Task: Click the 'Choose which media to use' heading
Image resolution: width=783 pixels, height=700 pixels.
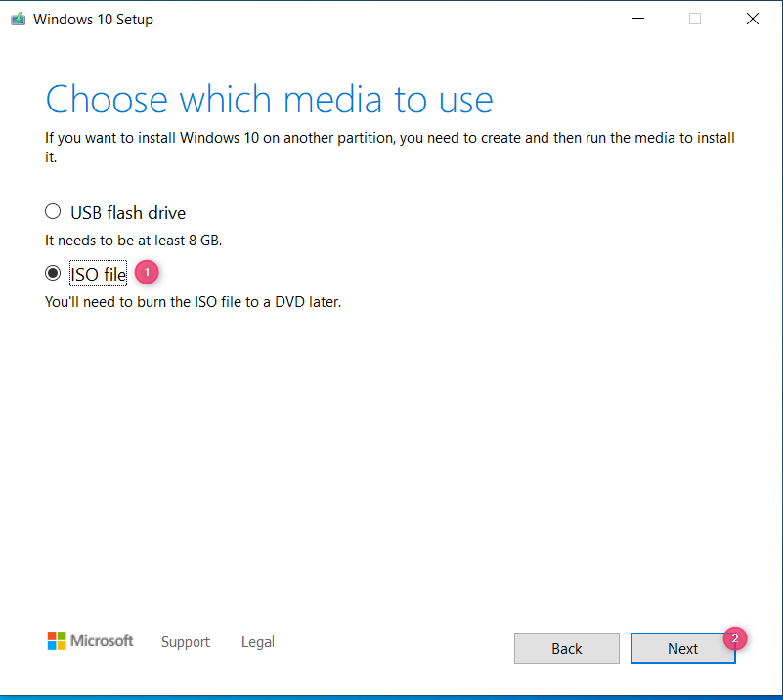Action: click(269, 100)
